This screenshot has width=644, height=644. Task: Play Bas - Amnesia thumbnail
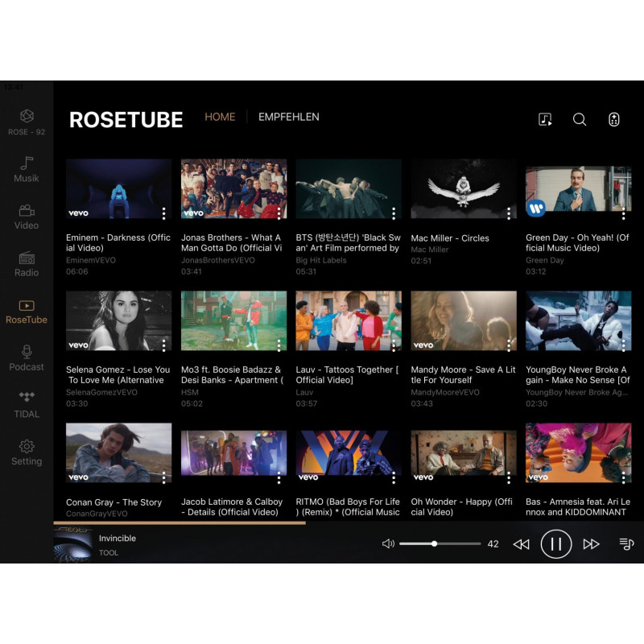point(578,452)
